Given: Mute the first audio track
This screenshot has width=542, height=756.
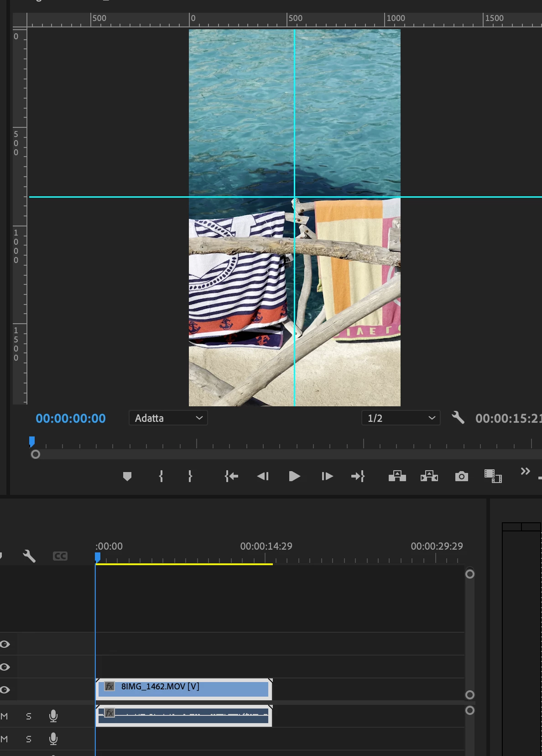Looking at the screenshot, I should coord(4,716).
